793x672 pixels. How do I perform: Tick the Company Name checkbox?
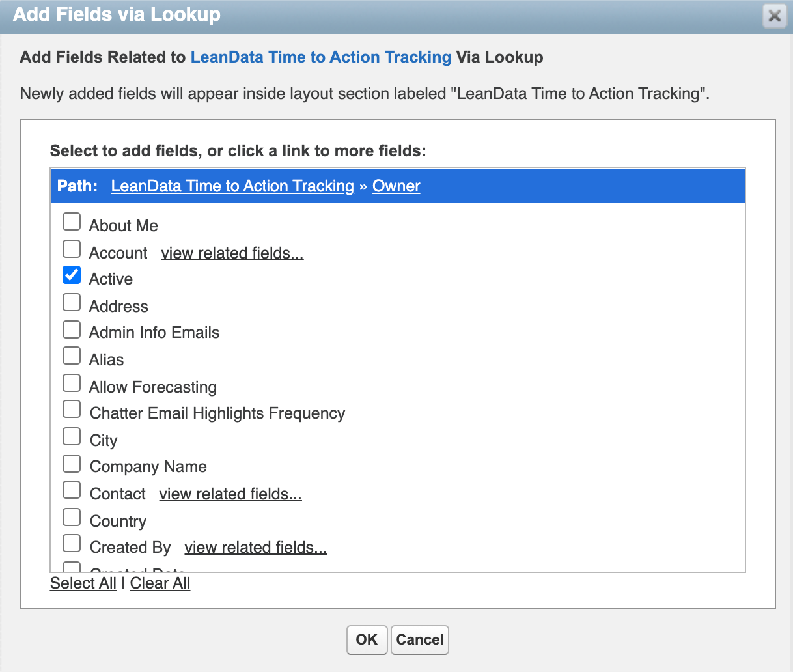tap(72, 464)
